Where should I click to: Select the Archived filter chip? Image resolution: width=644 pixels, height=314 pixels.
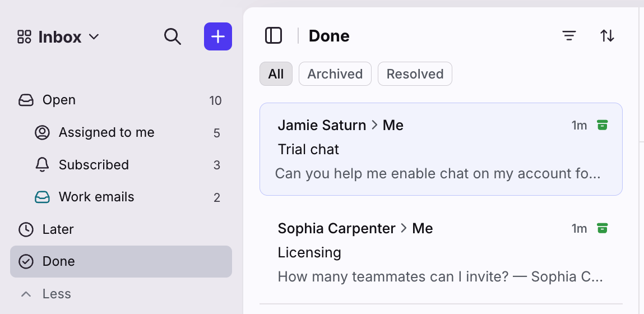point(335,74)
